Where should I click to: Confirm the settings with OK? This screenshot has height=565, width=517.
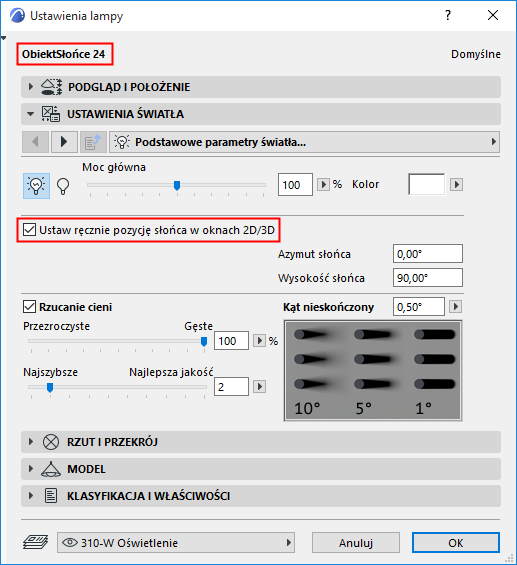click(x=456, y=543)
